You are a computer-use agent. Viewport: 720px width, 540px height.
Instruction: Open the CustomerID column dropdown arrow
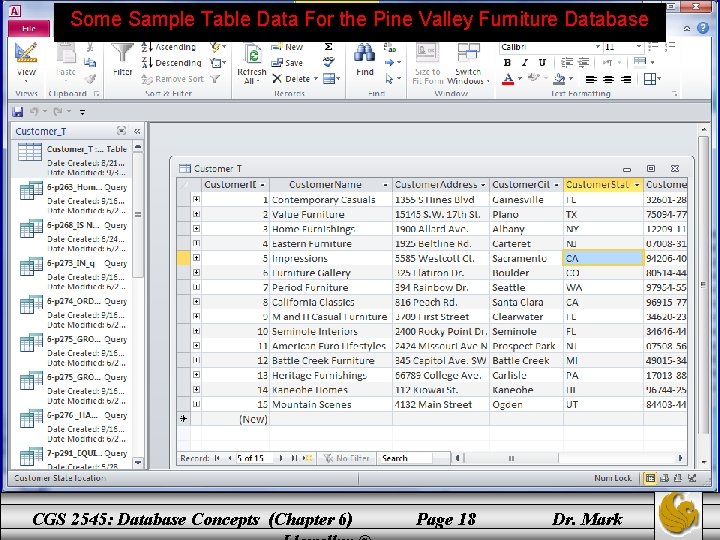[x=263, y=185]
